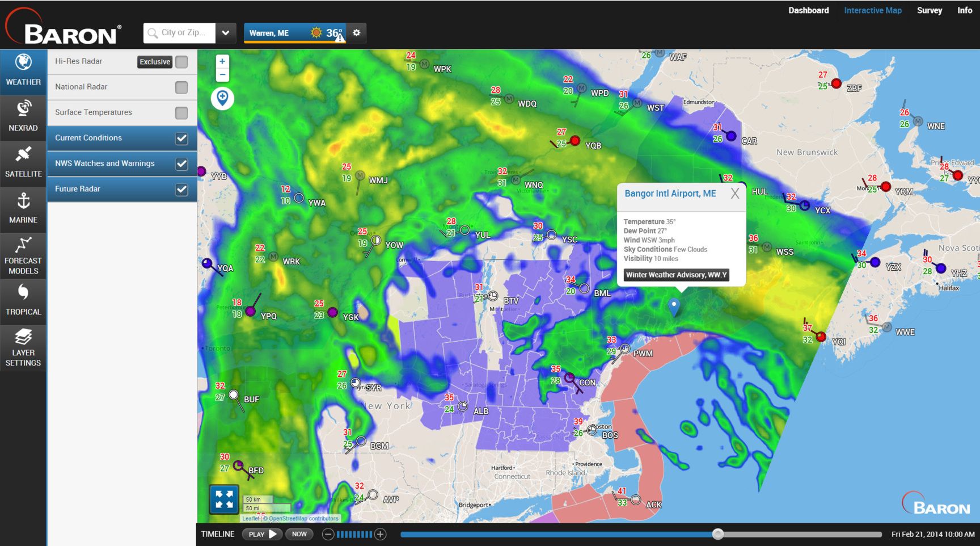Jump timeline to NOW
Screen dimensions: 980x546
[299, 534]
